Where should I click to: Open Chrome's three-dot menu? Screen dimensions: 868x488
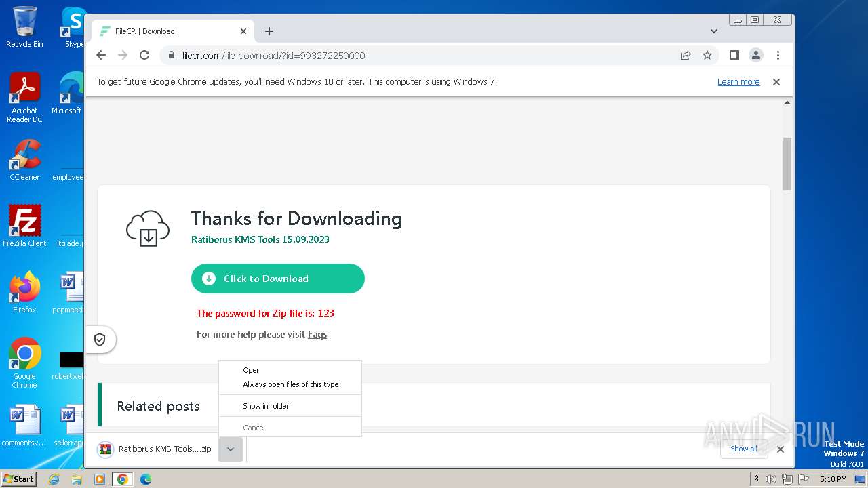[x=778, y=55]
